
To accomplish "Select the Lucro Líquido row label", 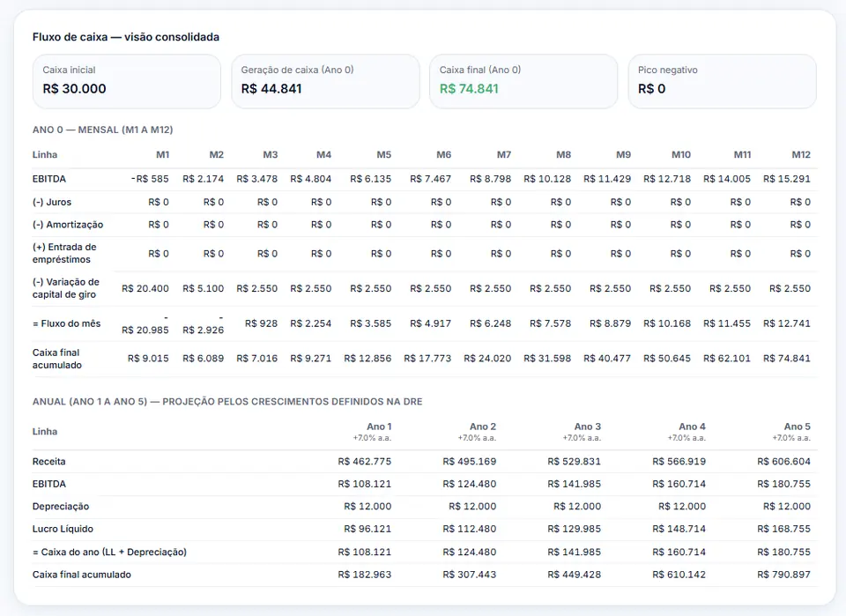I will pos(63,529).
